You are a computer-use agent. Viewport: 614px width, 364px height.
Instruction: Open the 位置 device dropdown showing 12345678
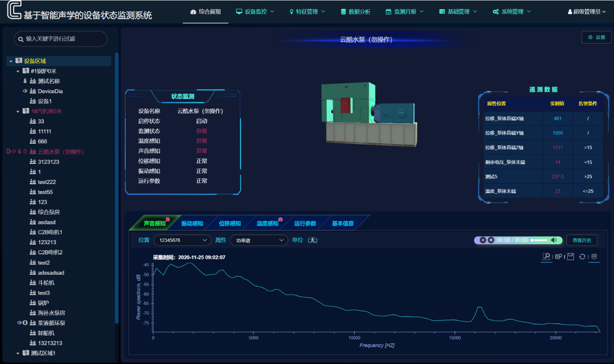tap(182, 240)
